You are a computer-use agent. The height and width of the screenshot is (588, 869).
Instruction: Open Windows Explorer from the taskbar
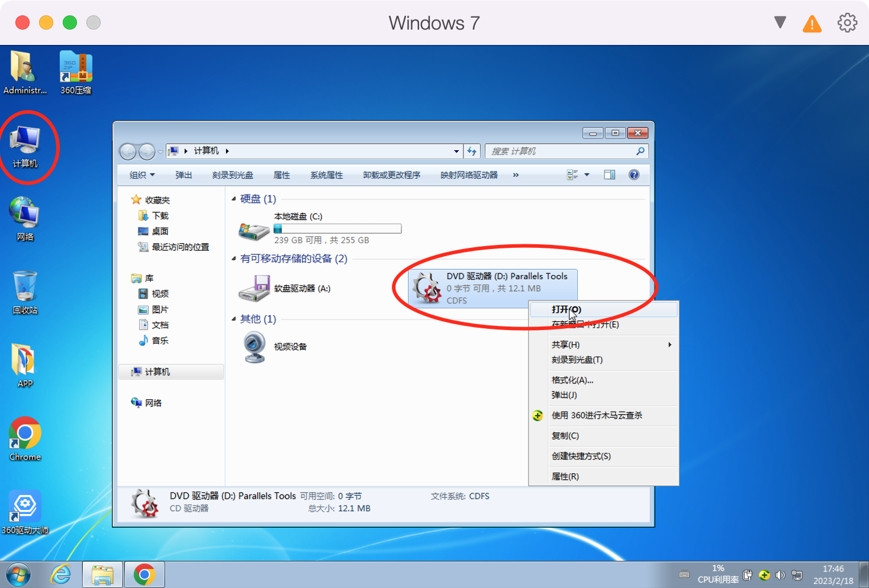pyautogui.click(x=102, y=574)
